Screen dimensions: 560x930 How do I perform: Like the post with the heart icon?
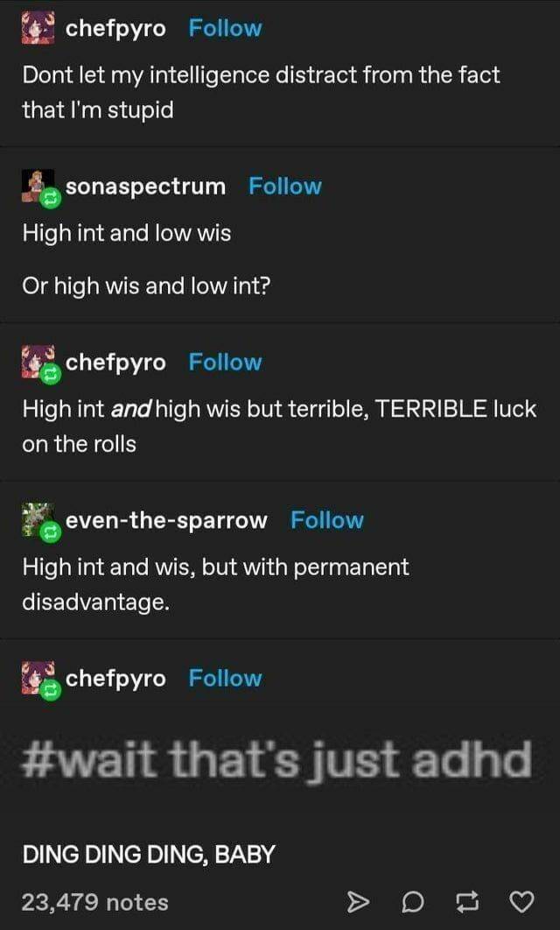pos(521,901)
